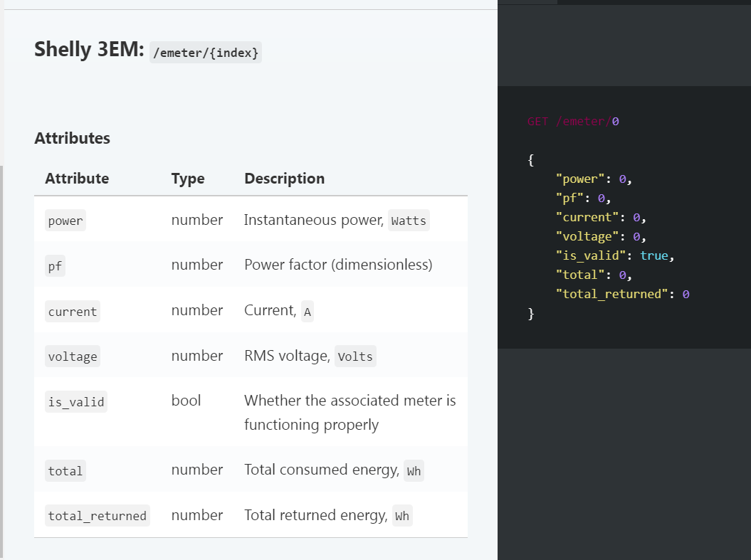
Task: Click the "current": 0 JSON line
Action: 601,217
